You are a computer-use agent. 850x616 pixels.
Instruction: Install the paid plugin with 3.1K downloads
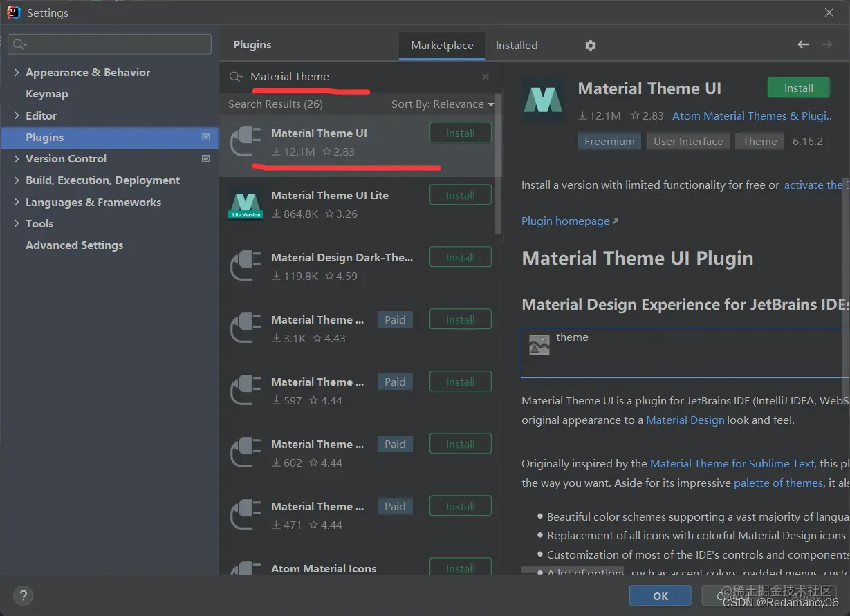click(x=461, y=319)
